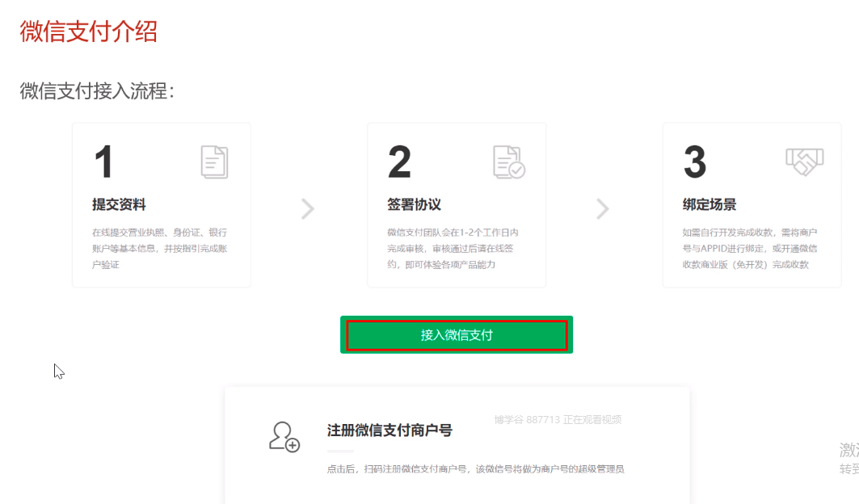Click the green 接入微信支付 button
The image size is (859, 504).
coord(457,334)
